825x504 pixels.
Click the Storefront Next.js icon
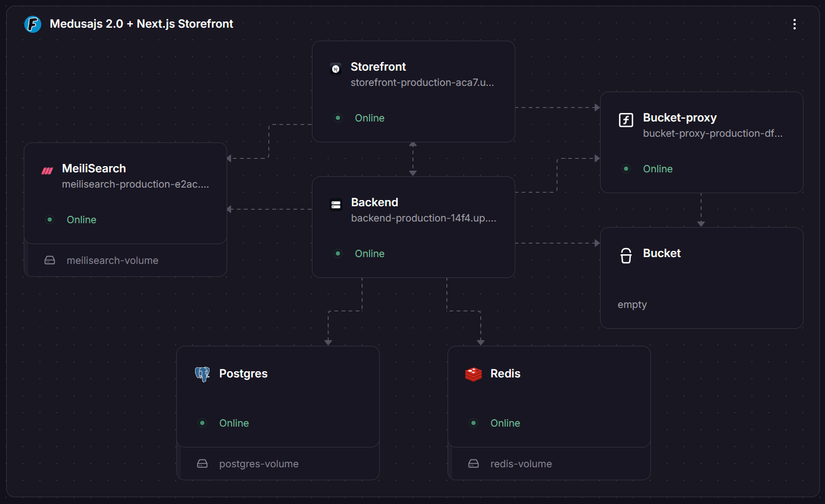[x=336, y=69]
